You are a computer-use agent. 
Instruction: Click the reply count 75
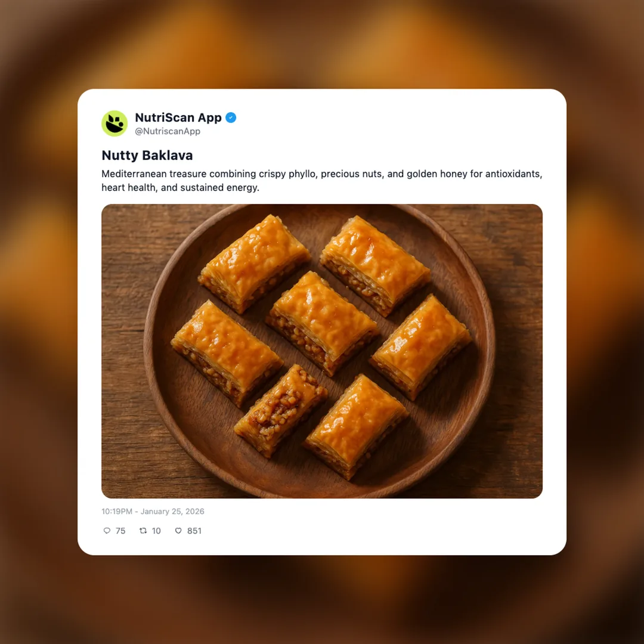tap(120, 531)
